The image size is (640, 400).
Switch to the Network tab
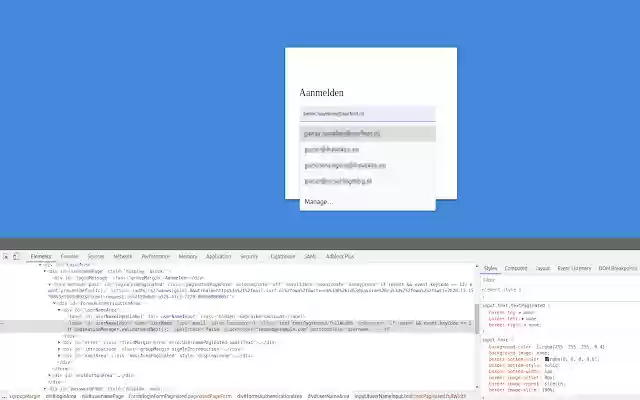pos(122,257)
